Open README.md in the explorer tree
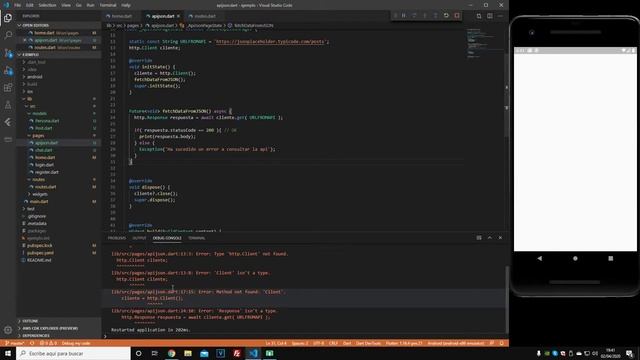The width and height of the screenshot is (640, 360). click(39, 260)
